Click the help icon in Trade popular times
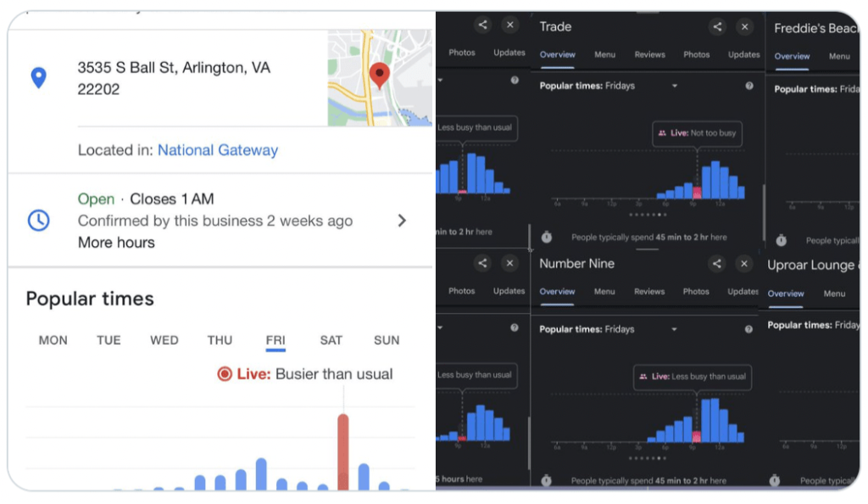This screenshot has height=504, width=868. tap(749, 86)
